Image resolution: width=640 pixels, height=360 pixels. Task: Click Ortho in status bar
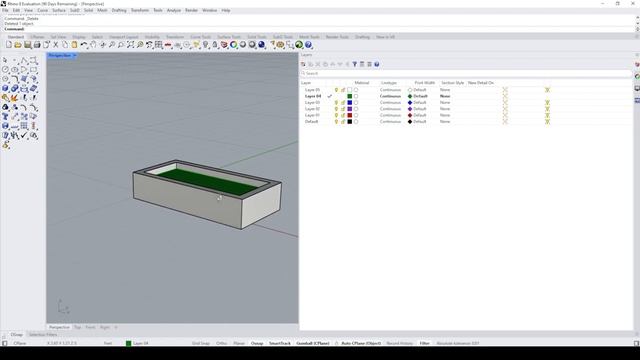coord(222,343)
